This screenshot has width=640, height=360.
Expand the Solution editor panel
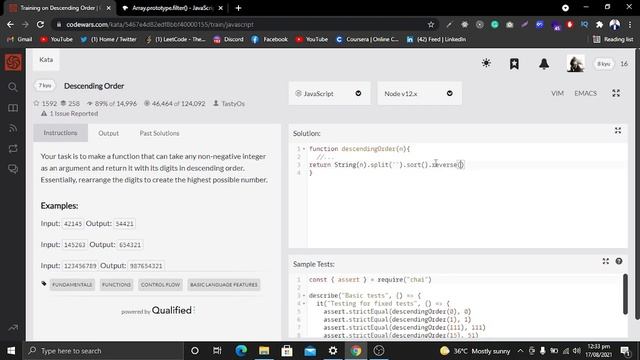coord(618,131)
